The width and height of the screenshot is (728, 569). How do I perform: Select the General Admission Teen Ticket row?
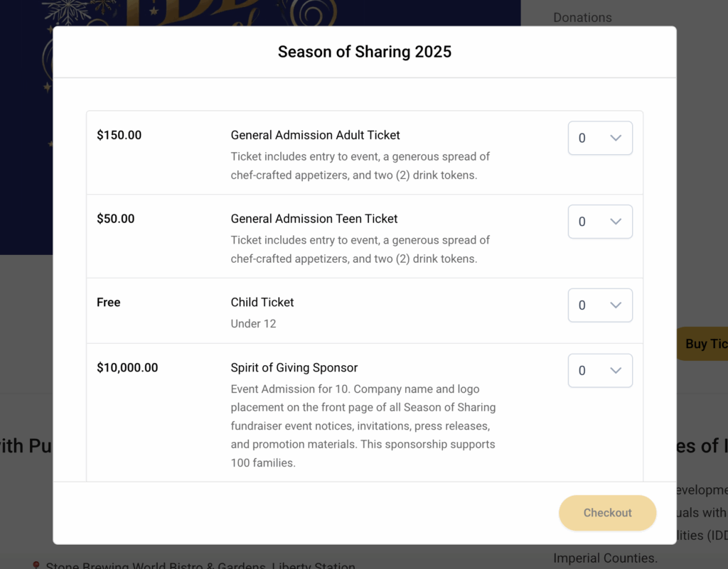[x=314, y=218]
